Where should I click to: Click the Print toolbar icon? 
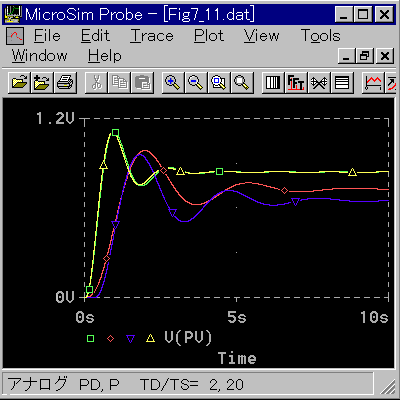pos(65,82)
